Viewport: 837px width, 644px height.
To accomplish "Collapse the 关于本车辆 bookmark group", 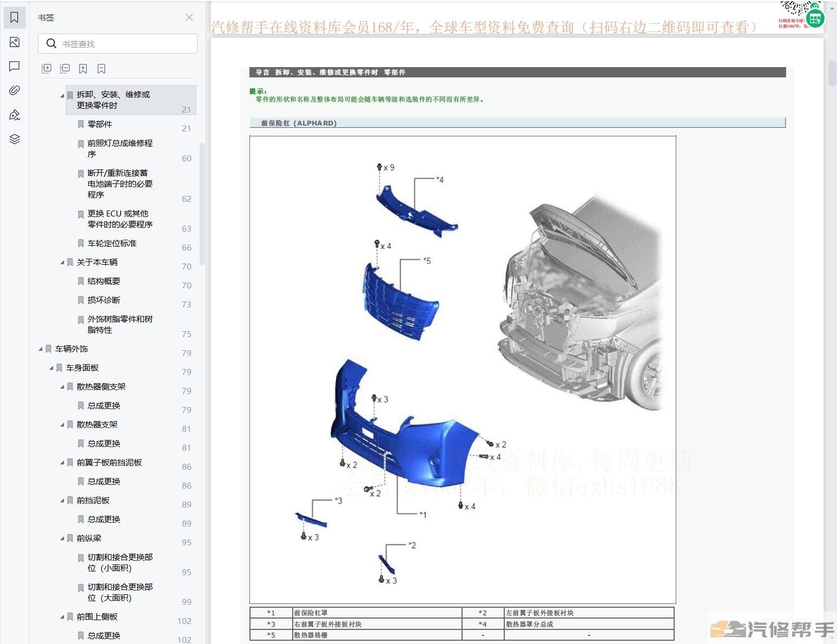I will pyautogui.click(x=62, y=262).
